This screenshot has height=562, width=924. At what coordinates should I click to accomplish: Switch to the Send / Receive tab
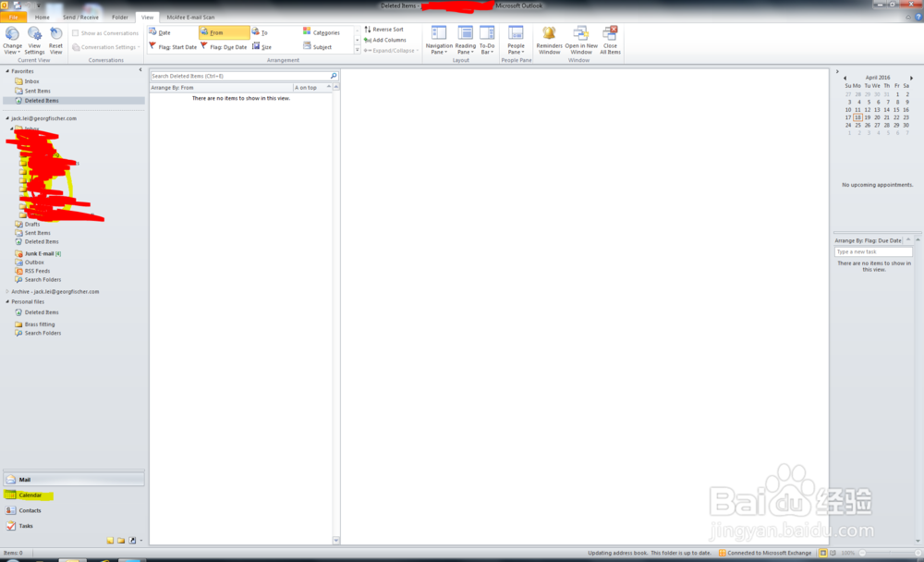pos(80,18)
